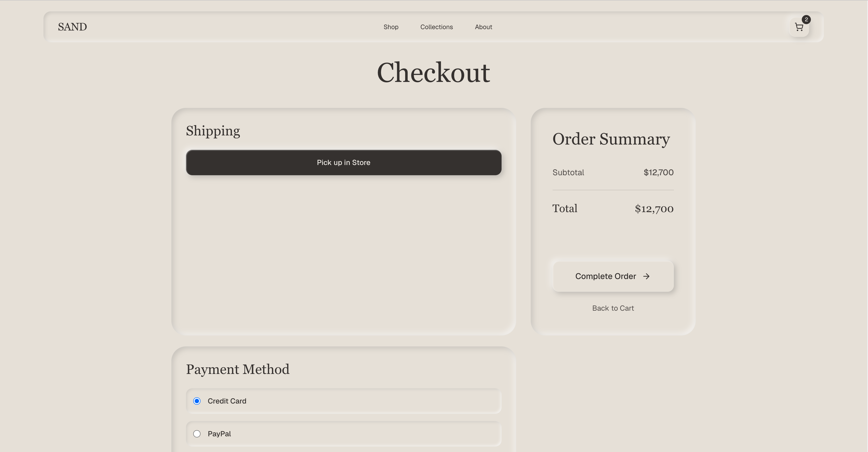868x452 pixels.
Task: Select the PayPal radio button
Action: click(x=197, y=434)
